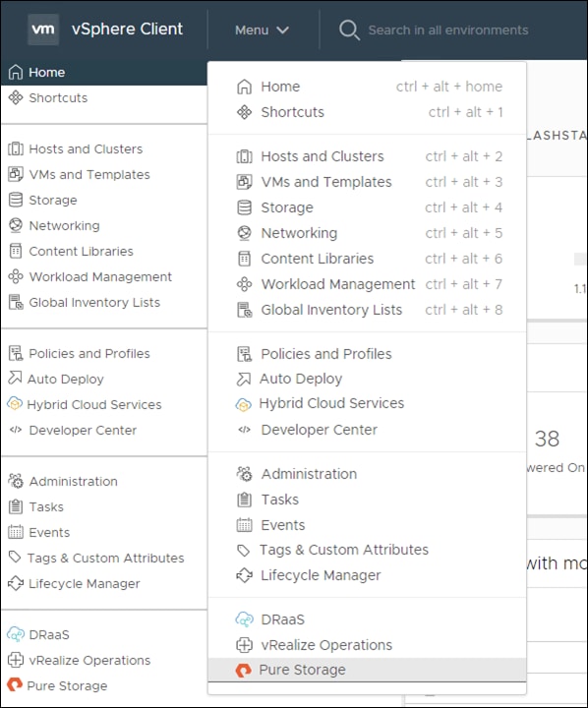Click Pure Storage logo icon in sidebar
The height and width of the screenshot is (708, 588).
(15, 685)
